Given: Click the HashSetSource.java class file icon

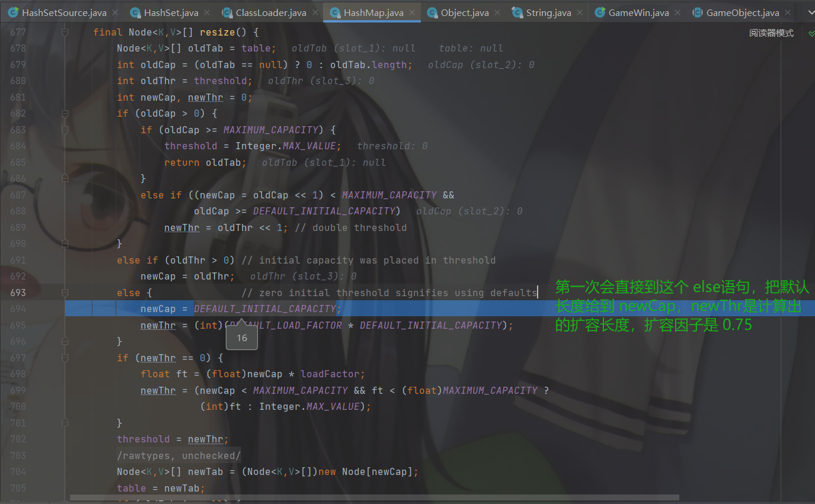Looking at the screenshot, I should [x=13, y=12].
